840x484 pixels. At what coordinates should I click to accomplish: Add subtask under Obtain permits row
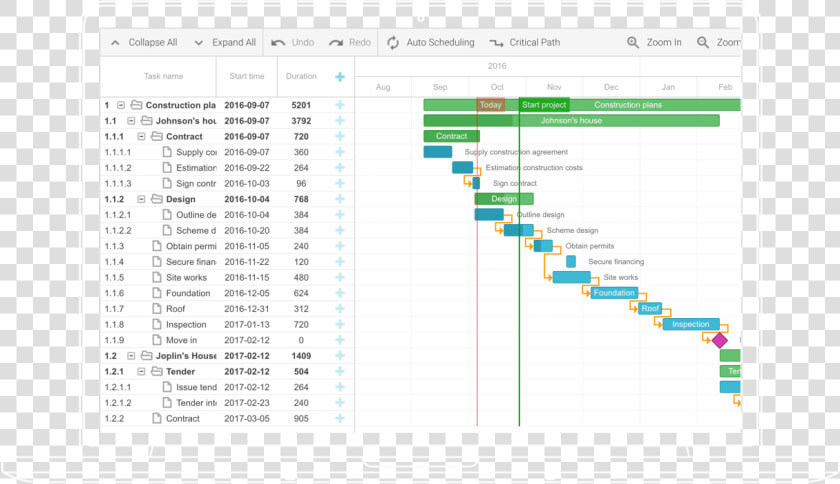340,246
